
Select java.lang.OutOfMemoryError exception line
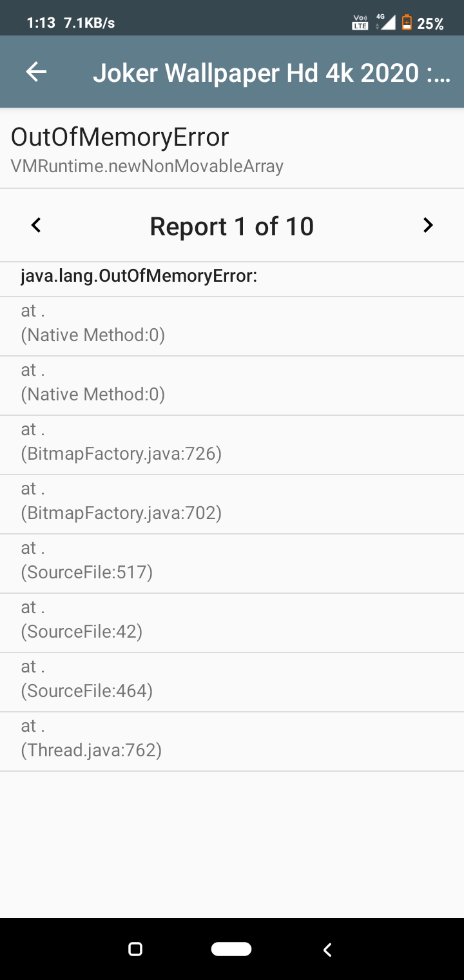[x=139, y=277]
